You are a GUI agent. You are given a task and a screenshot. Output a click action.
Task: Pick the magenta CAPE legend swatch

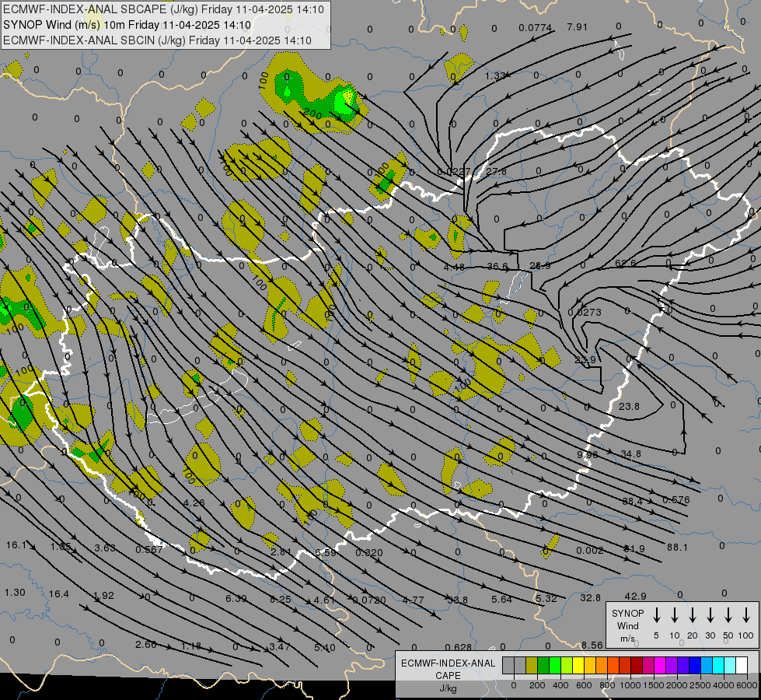point(660,666)
